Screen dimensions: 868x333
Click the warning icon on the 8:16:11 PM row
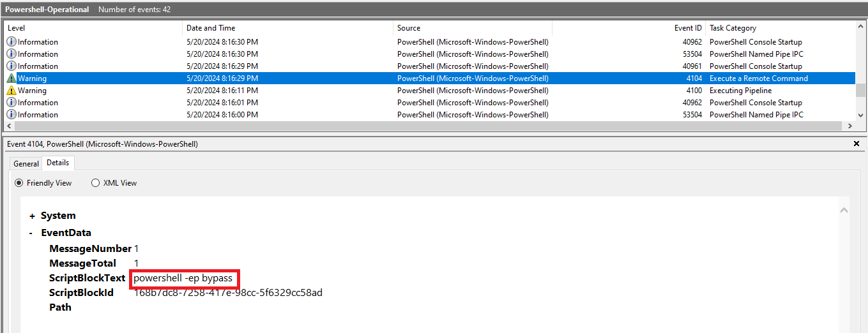point(11,91)
